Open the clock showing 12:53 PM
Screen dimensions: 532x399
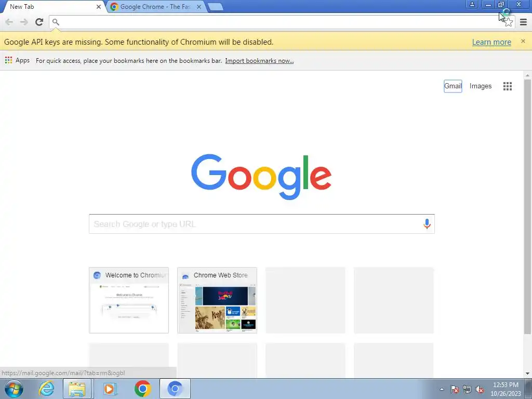tap(506, 389)
